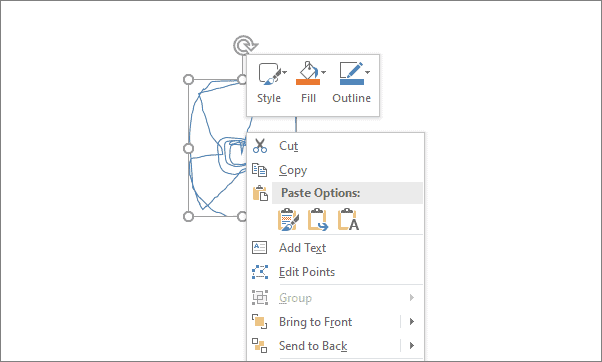Screen dimensions: 602x362
Task: Expand the Send to Back submenu arrow
Action: [412, 345]
